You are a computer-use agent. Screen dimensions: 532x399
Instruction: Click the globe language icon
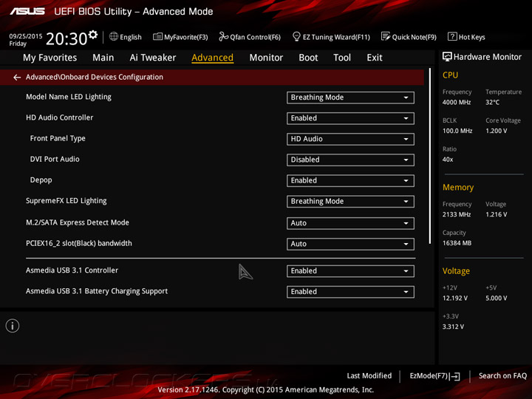coord(114,36)
